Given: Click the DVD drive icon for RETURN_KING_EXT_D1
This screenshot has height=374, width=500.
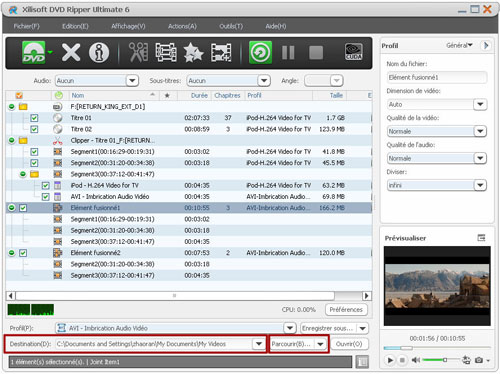Looking at the screenshot, I should [58, 107].
